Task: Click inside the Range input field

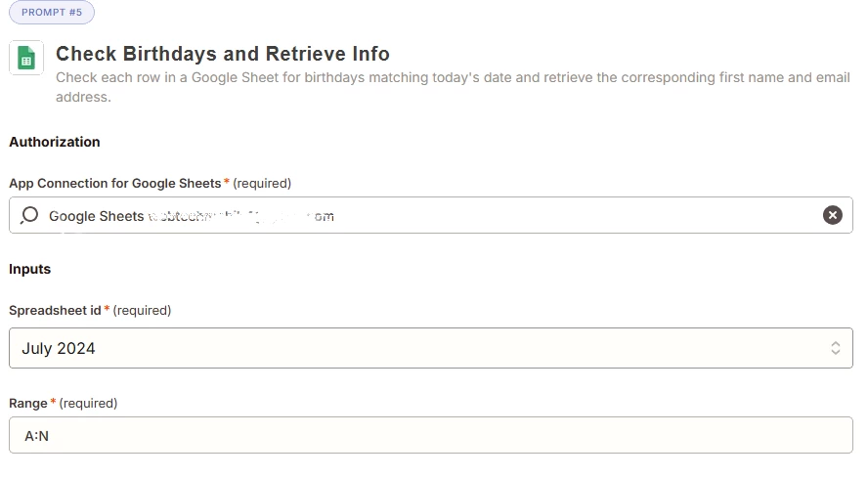Action: coord(431,435)
